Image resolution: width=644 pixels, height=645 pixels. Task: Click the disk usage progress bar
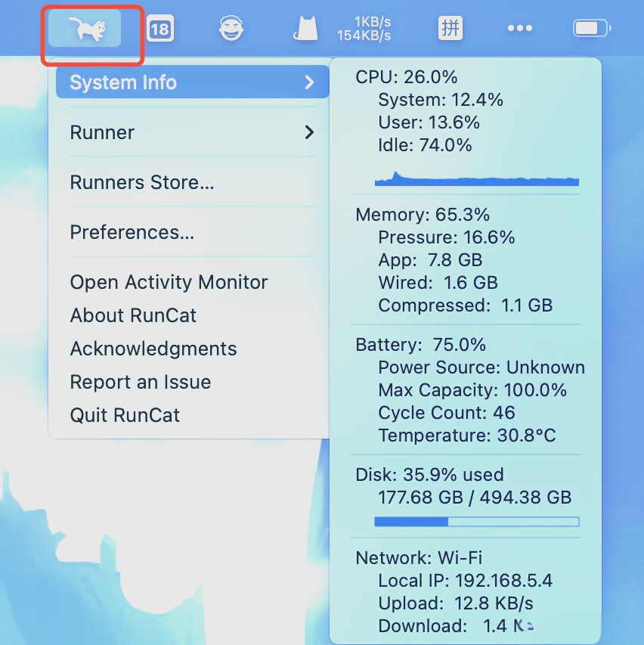coord(477,522)
